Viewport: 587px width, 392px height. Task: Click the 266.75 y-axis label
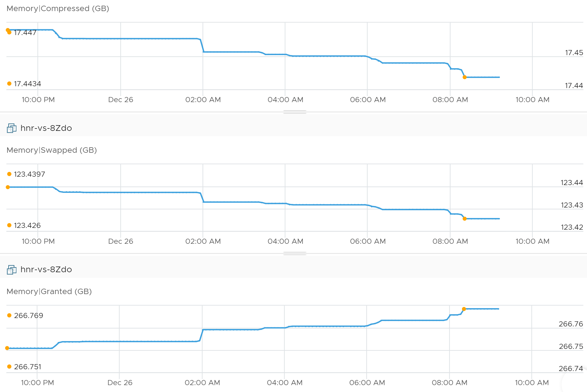click(x=571, y=346)
